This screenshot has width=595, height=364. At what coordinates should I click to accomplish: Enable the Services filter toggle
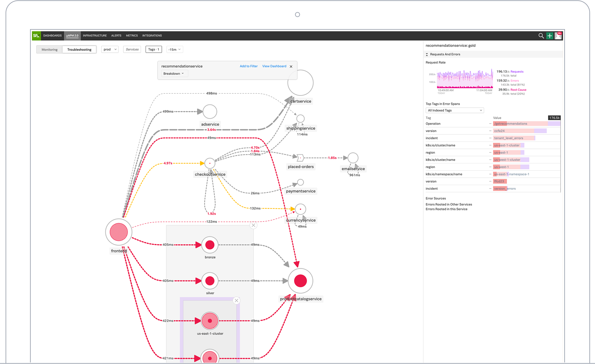point(132,49)
